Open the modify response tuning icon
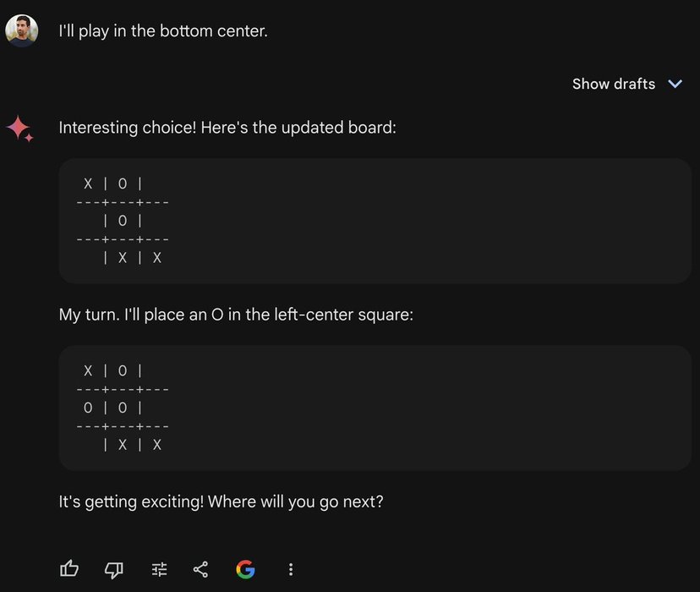The image size is (700, 592). [159, 569]
